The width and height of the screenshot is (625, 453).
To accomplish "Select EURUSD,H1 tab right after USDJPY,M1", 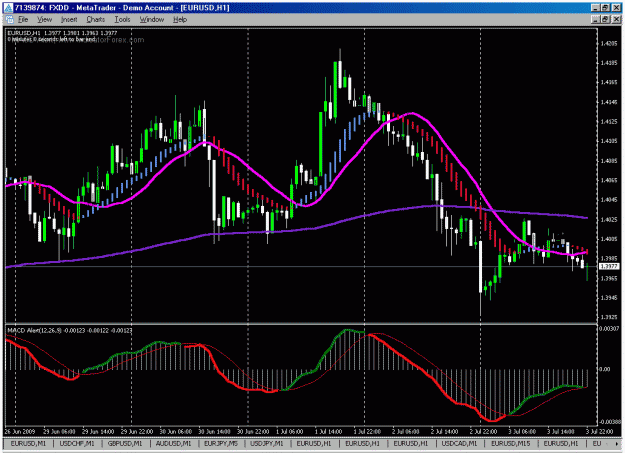I will [x=314, y=443].
